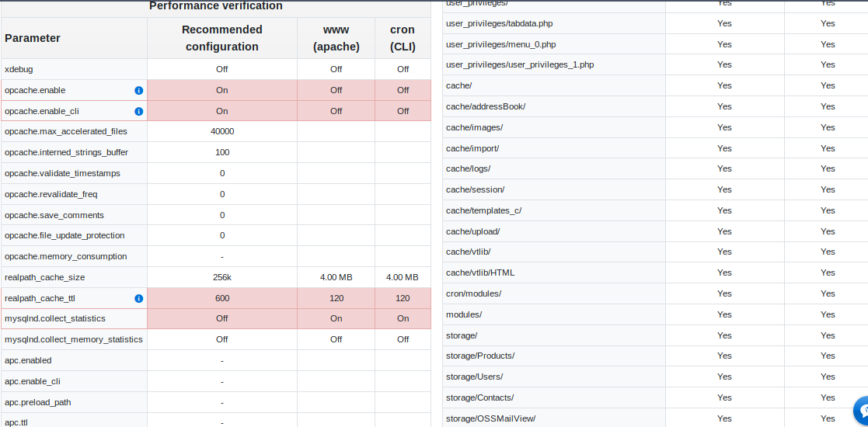This screenshot has height=427, width=868.
Task: Click the On www value for mysqlnd.collect_statistics
Action: coord(336,318)
